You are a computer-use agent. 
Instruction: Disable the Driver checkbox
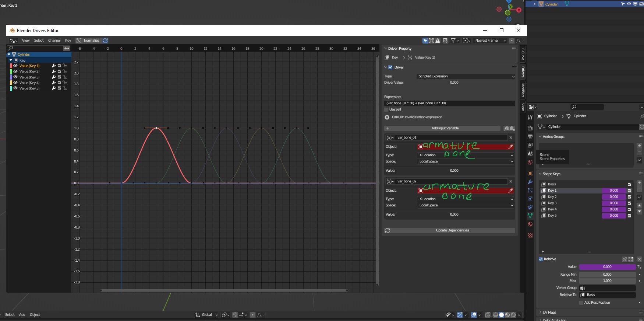(390, 67)
